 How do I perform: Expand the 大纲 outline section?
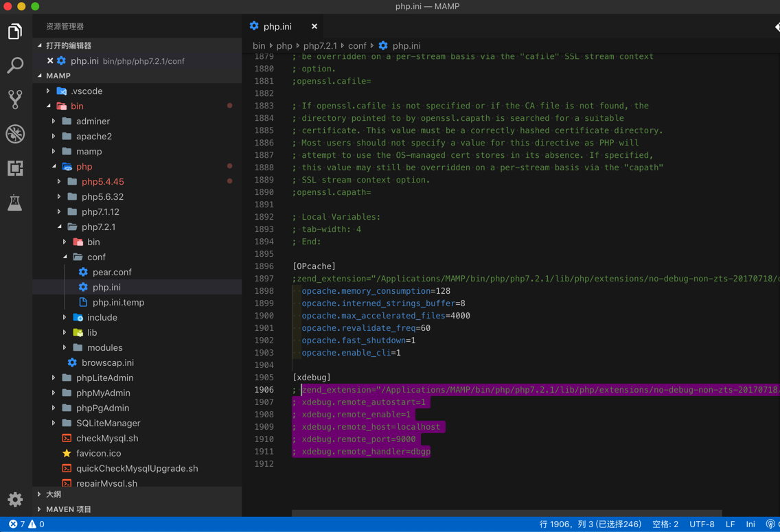point(54,494)
